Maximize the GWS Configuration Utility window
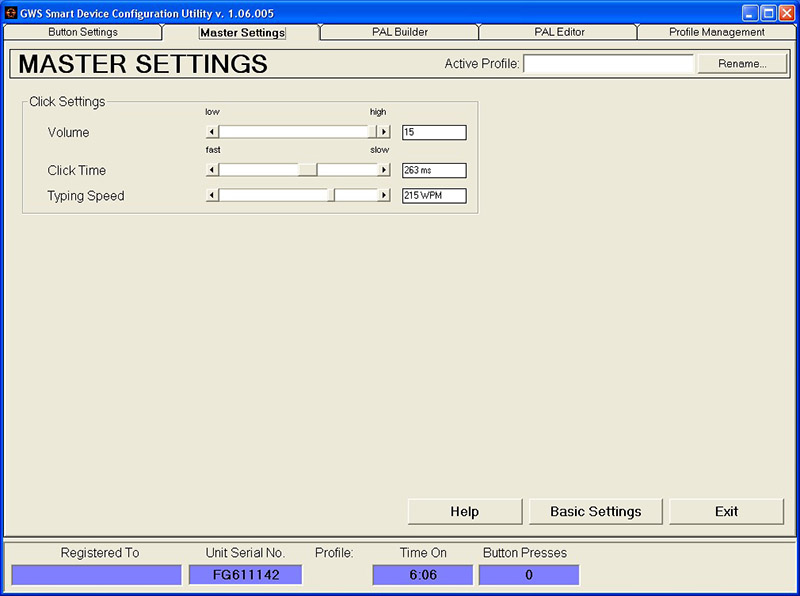Viewport: 800px width, 596px height. [768, 13]
